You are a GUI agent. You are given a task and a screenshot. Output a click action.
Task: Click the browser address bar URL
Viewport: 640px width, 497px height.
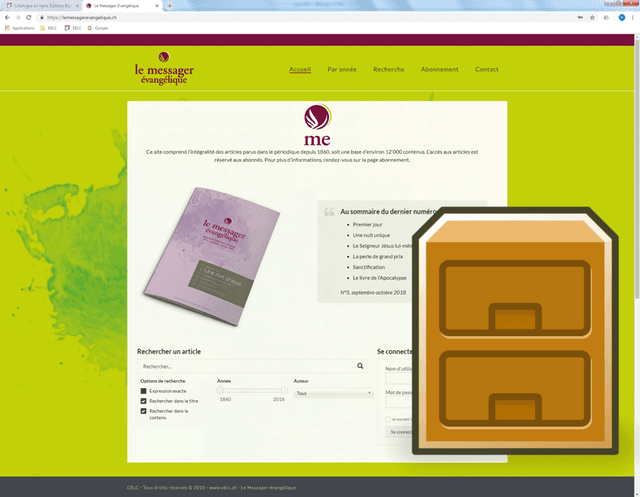tap(82, 18)
